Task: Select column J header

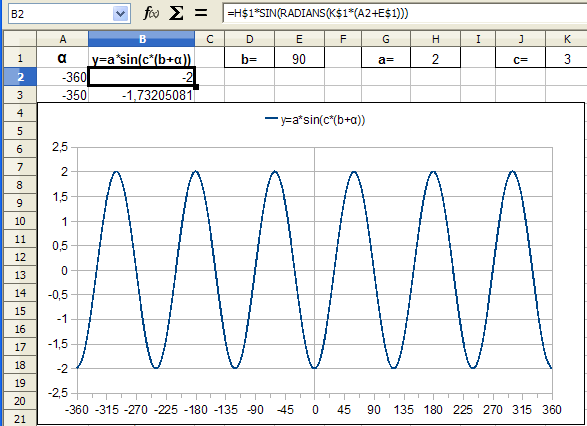Action: (521, 39)
